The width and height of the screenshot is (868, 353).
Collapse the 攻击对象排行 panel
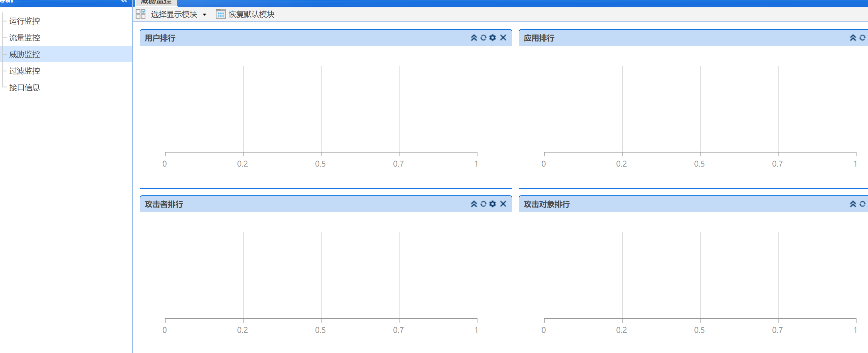point(853,204)
